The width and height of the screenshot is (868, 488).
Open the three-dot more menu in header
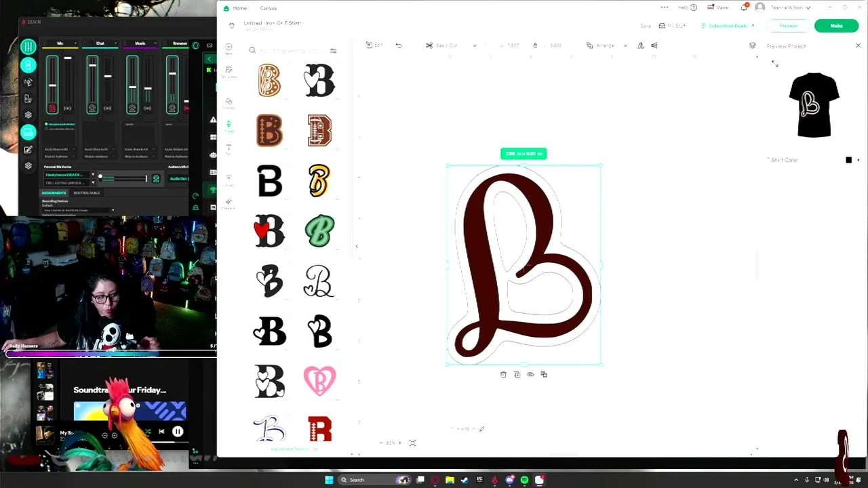pos(665,7)
